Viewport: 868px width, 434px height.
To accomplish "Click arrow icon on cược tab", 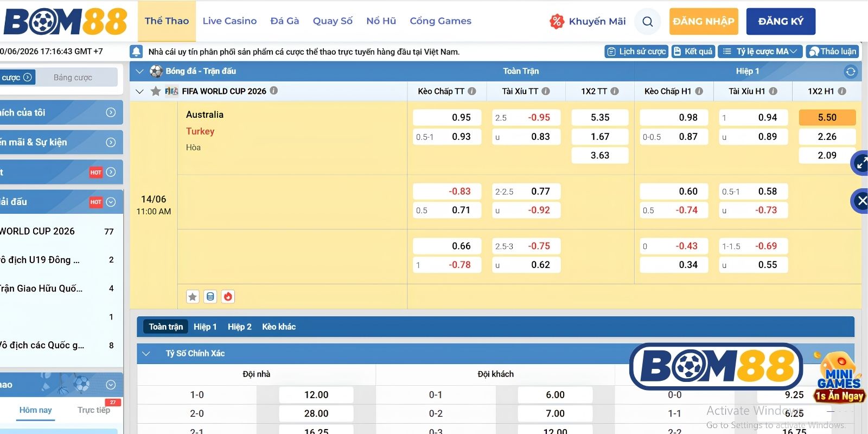I will [28, 77].
